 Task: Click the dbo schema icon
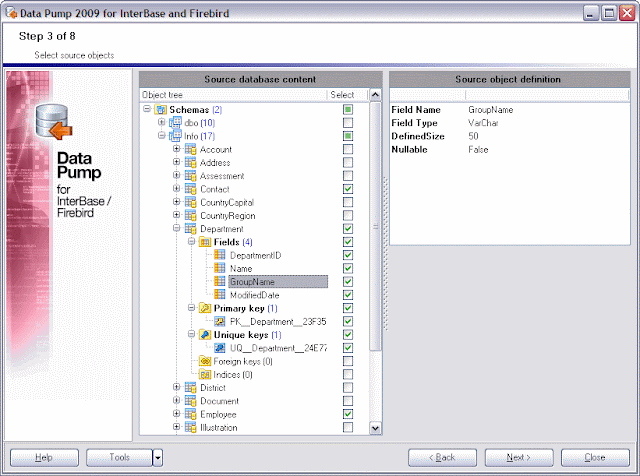[x=176, y=122]
